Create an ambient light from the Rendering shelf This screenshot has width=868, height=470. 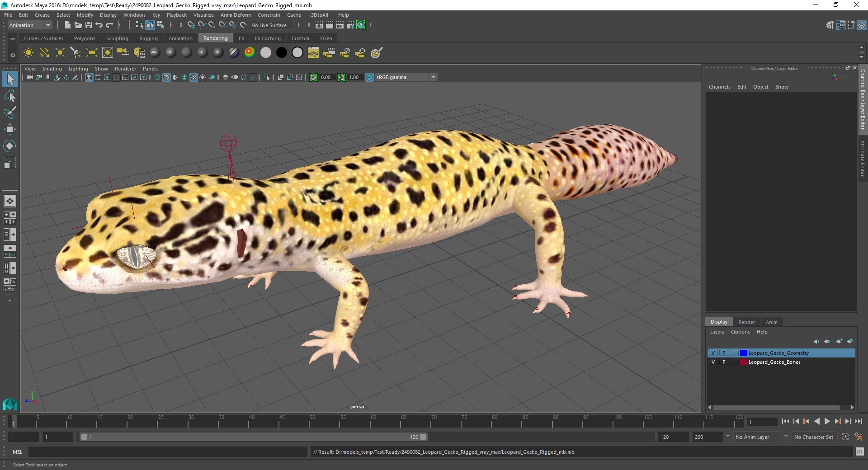(28, 53)
